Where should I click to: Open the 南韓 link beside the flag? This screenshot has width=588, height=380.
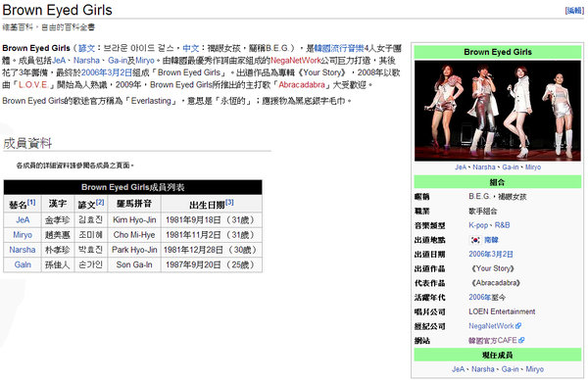tap(491, 240)
